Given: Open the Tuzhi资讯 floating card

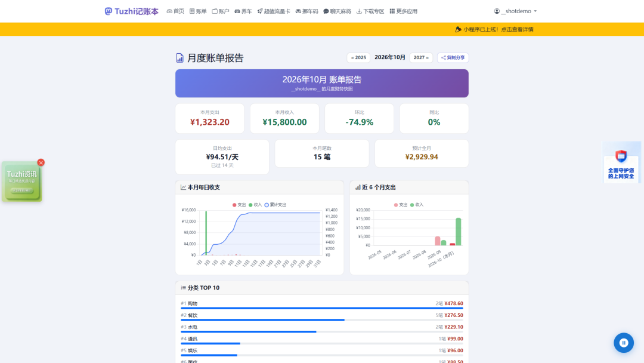Looking at the screenshot, I should [x=22, y=181].
